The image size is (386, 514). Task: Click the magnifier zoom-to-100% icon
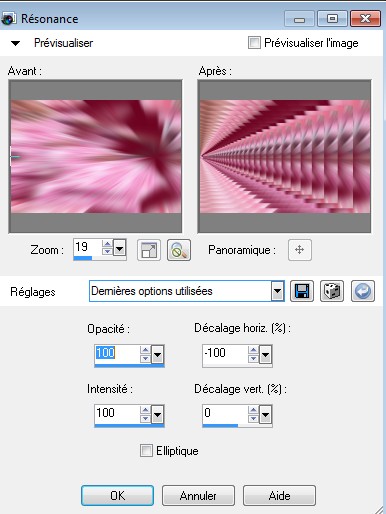179,250
